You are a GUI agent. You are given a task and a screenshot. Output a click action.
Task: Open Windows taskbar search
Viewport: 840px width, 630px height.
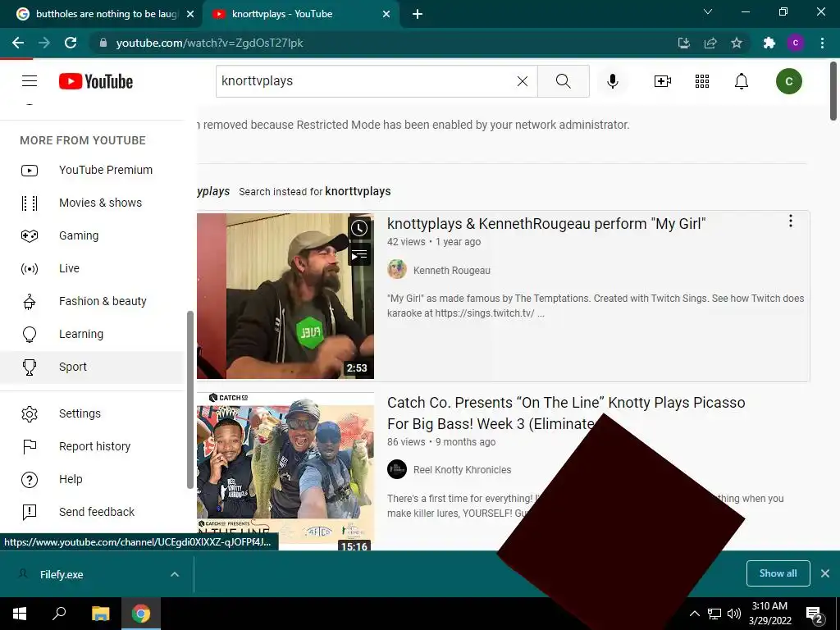pyautogui.click(x=59, y=614)
